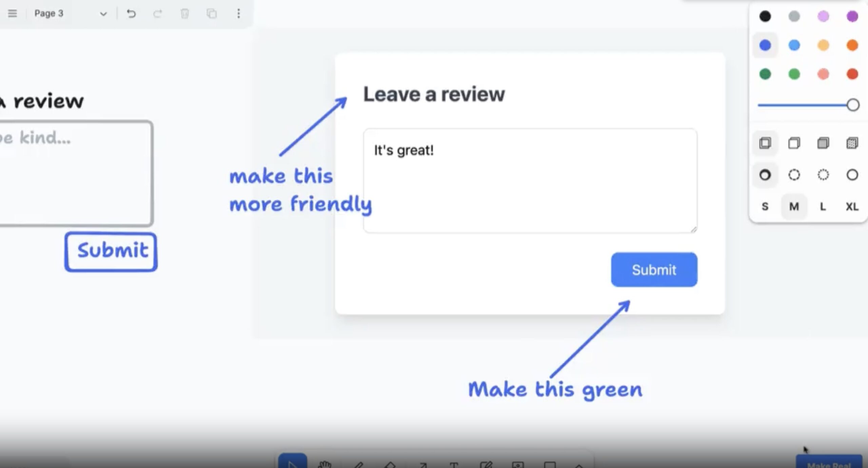Click the Make Real button
Image resolution: width=868 pixels, height=468 pixels.
(829, 463)
